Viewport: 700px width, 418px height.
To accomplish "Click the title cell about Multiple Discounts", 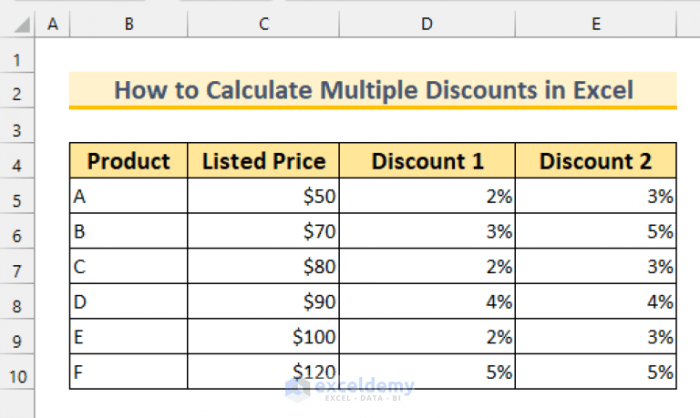I will click(372, 91).
